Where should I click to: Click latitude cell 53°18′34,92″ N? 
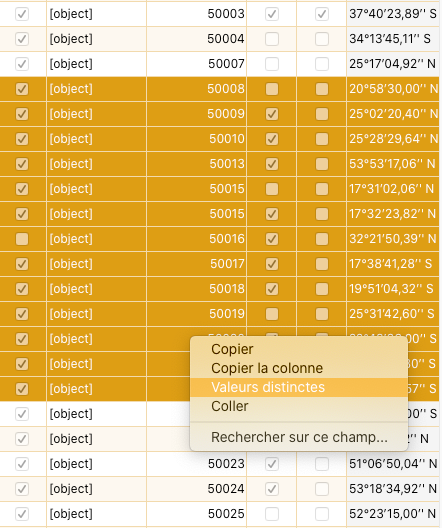393,489
